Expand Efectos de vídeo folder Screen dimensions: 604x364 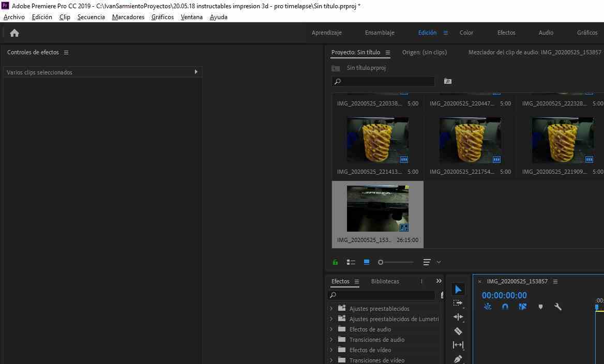coord(331,350)
